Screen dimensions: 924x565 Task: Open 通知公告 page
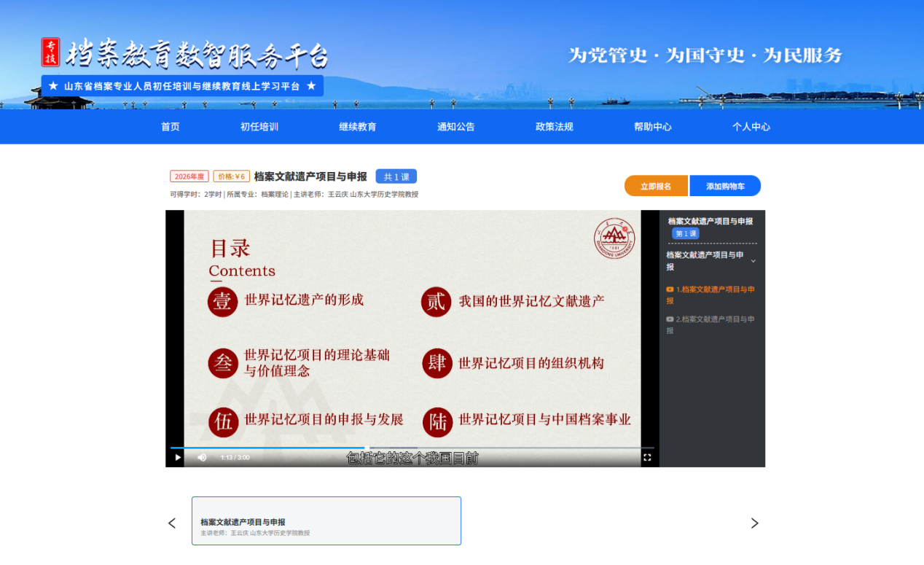[x=456, y=127]
